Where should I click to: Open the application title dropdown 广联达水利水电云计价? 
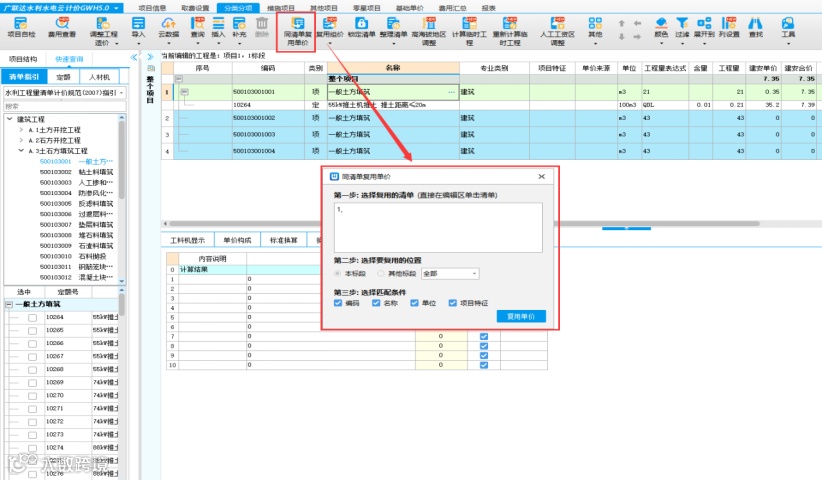click(x=62, y=7)
